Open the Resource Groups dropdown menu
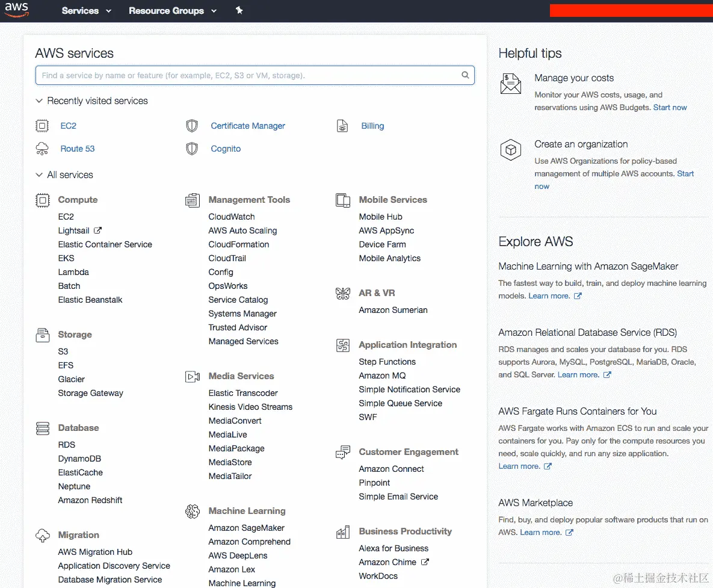 [x=172, y=10]
